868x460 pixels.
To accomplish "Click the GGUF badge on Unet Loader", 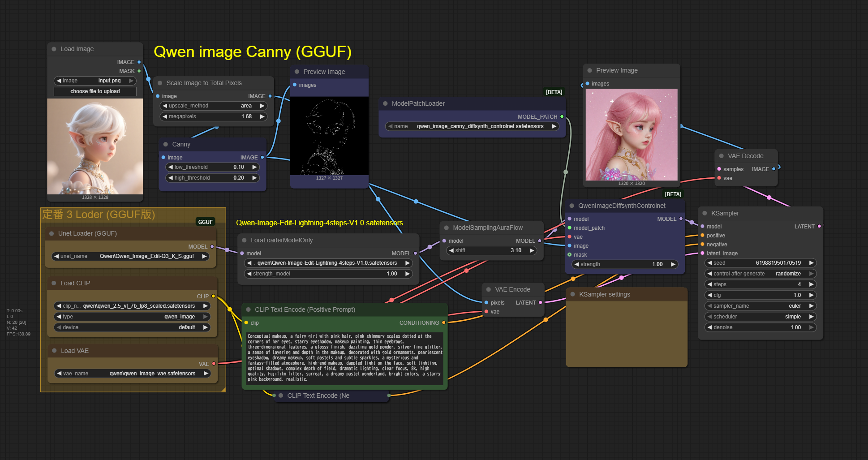I will point(205,222).
